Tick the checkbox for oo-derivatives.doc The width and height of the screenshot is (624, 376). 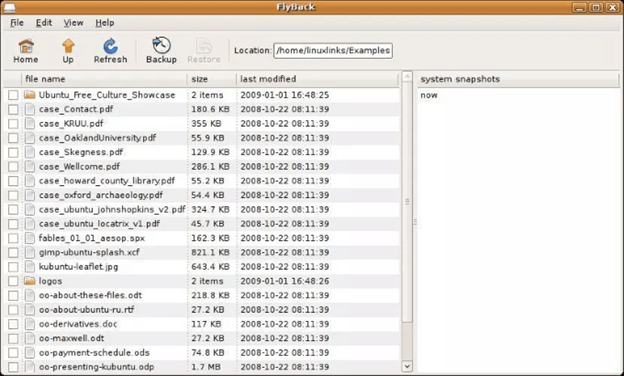[13, 324]
